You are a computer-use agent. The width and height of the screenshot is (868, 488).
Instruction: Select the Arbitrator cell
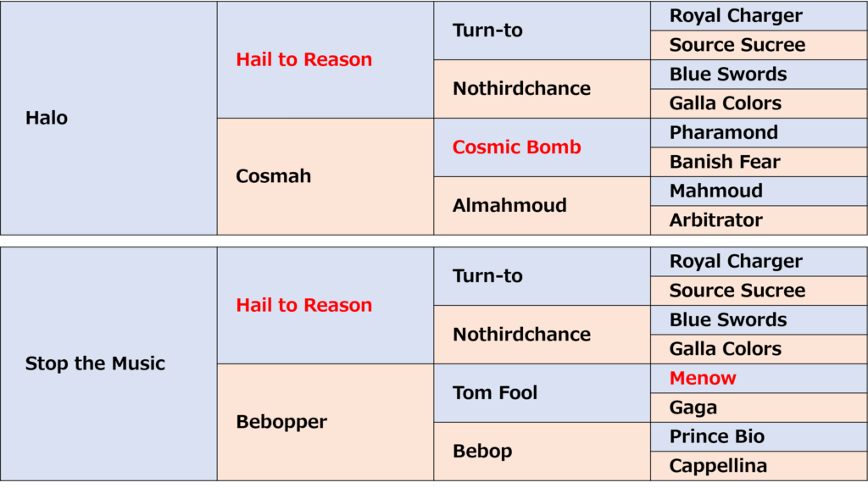pos(759,220)
